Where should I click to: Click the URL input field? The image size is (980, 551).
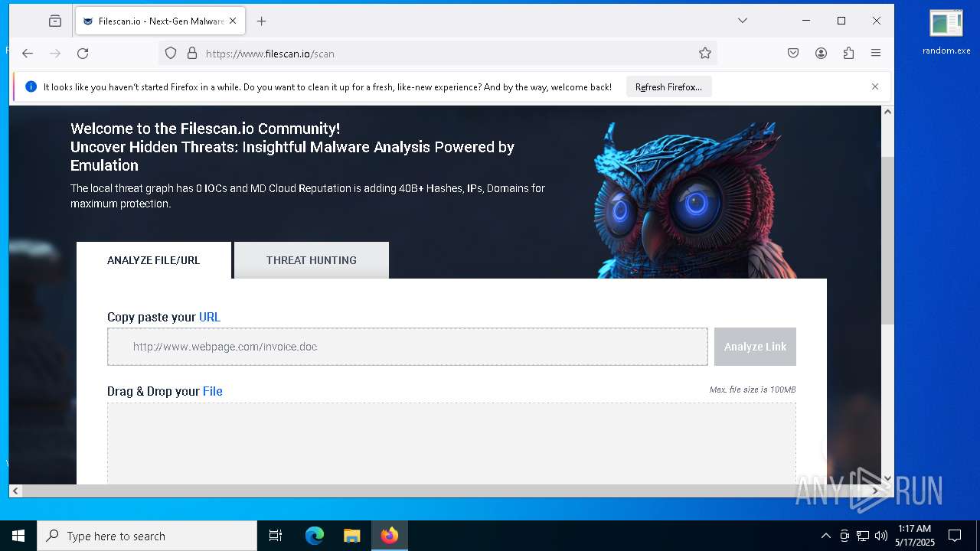[x=407, y=347]
